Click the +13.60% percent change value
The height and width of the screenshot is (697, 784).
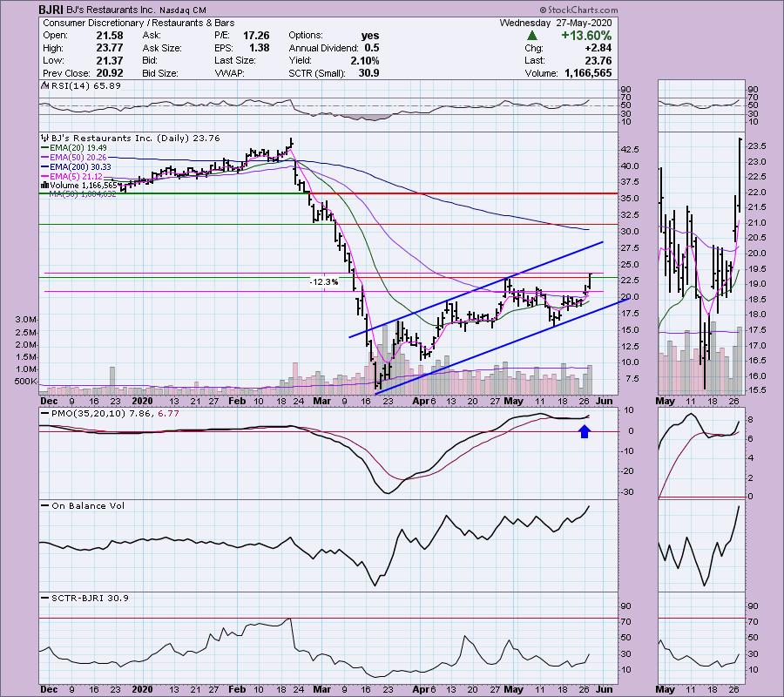[586, 36]
